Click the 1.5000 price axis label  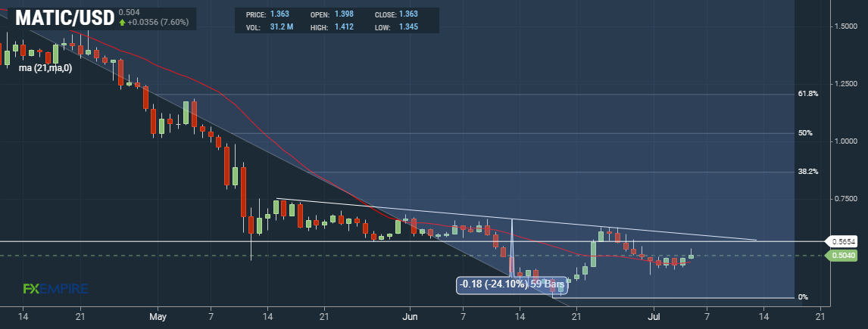[846, 26]
